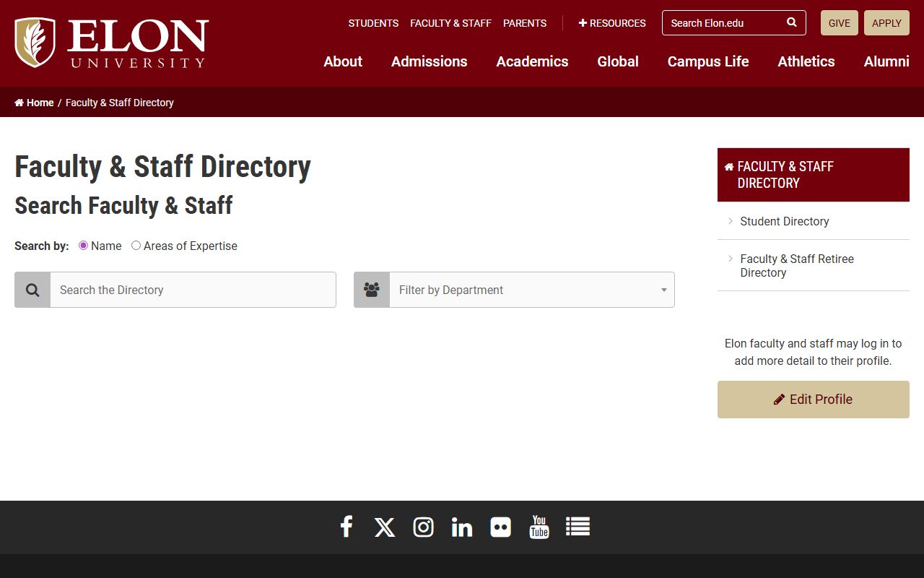Open the Academics menu
The height and width of the screenshot is (578, 924).
[532, 61]
